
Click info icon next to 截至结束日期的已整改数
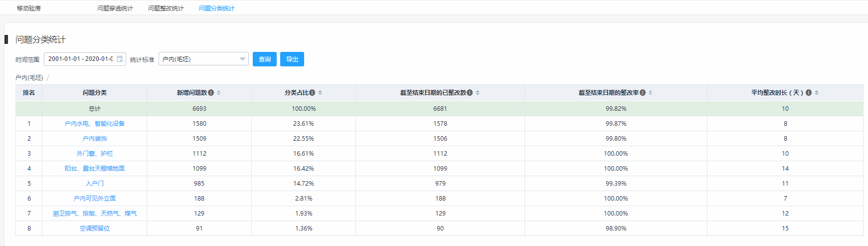(x=470, y=93)
